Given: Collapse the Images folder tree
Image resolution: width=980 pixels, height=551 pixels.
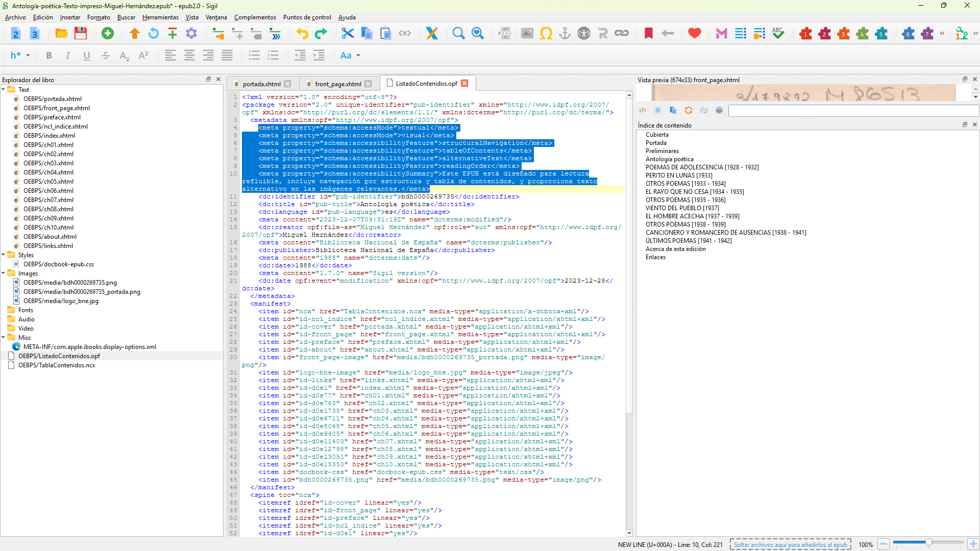Looking at the screenshot, I should [4, 273].
